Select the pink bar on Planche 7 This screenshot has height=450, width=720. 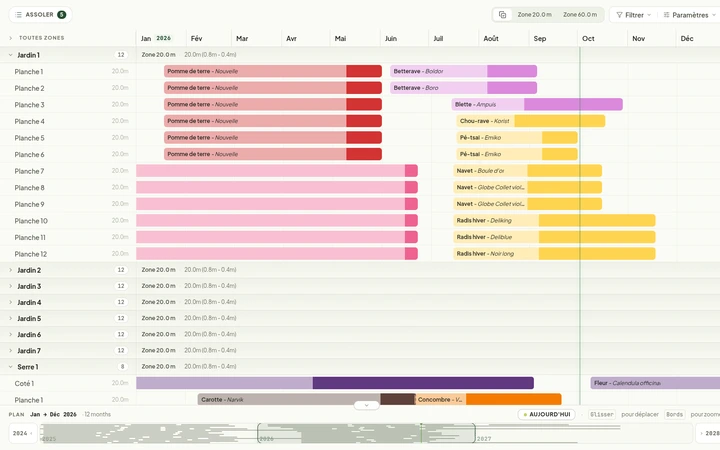tap(277, 171)
